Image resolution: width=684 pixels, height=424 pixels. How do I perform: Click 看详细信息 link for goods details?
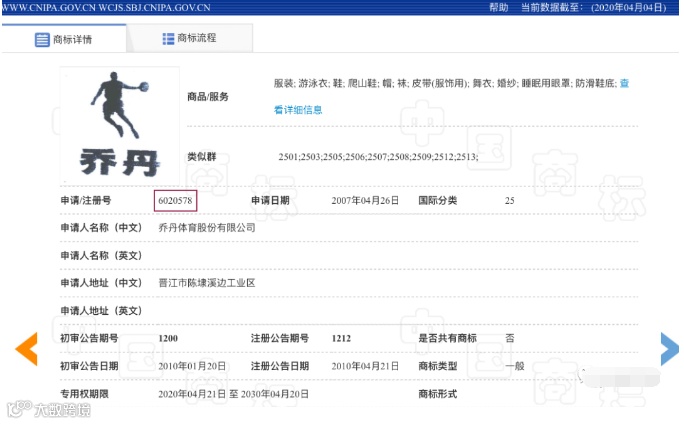298,110
